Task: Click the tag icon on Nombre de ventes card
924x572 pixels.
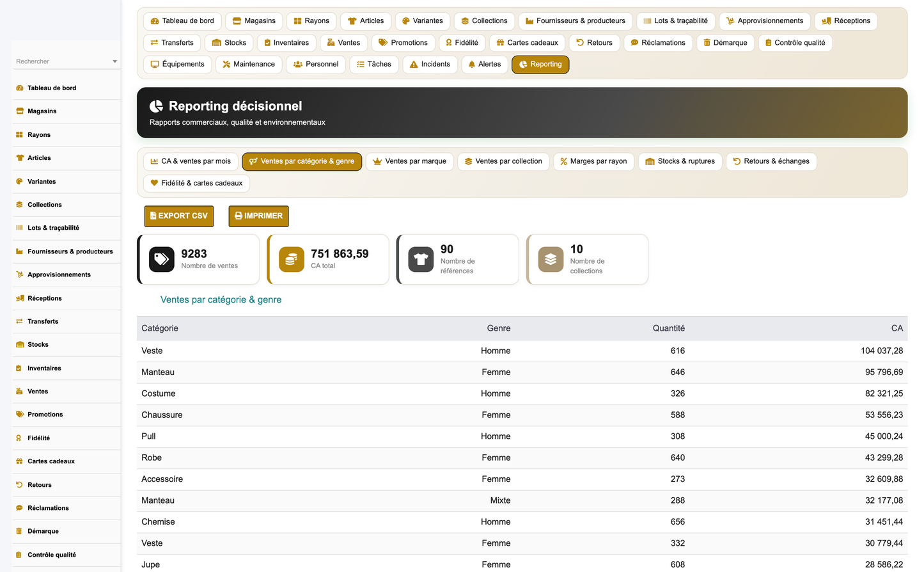Action: 162,259
